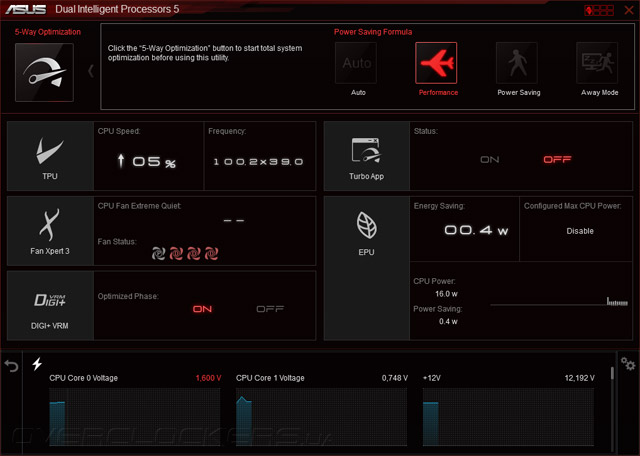Click the CPU Core 0 Voltage graph
This screenshot has height=456, width=640.
(x=135, y=417)
